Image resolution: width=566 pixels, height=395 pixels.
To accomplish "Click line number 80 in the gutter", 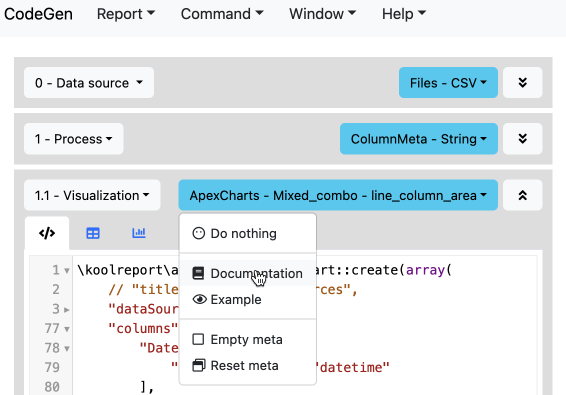I will tap(52, 387).
